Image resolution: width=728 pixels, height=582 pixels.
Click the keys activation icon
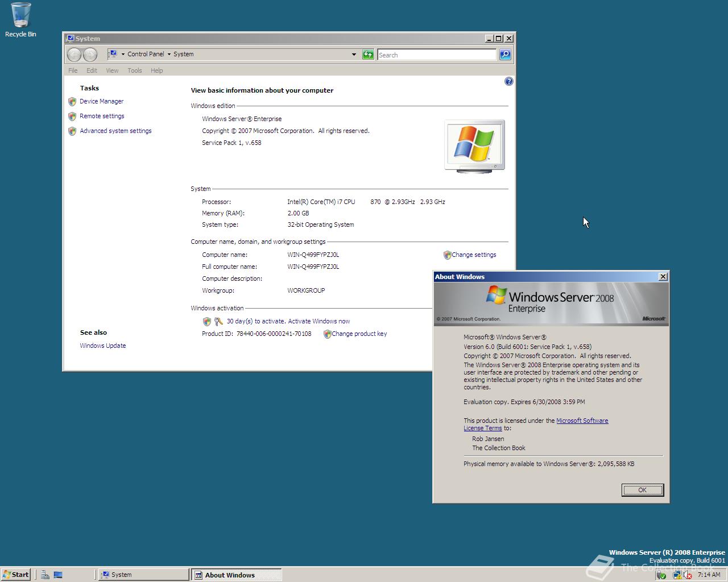point(218,322)
